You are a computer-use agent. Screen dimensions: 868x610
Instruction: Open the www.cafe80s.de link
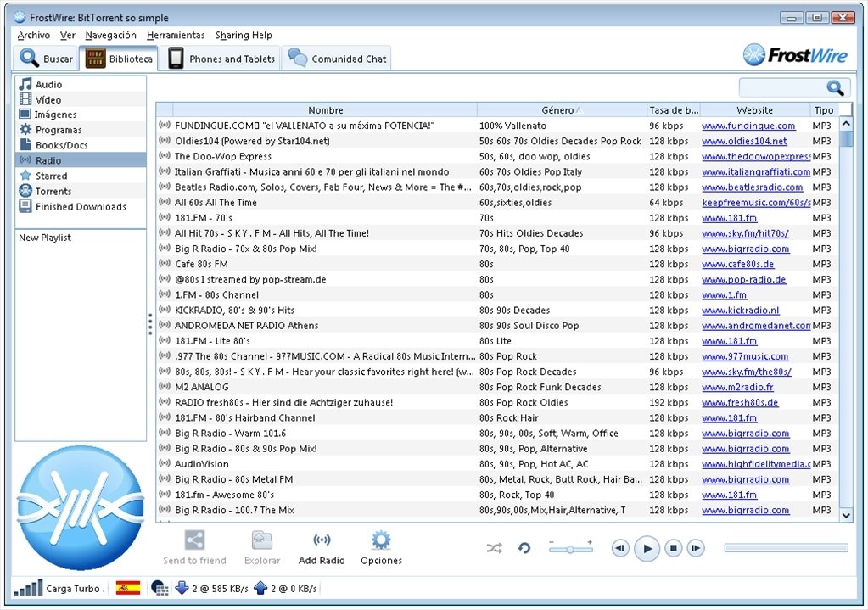[738, 264]
